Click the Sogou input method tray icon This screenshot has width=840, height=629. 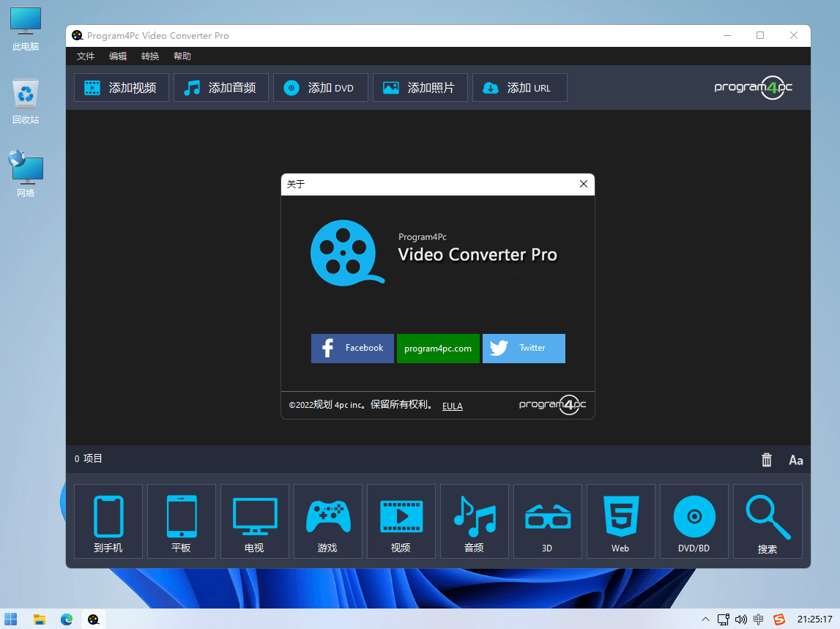[x=779, y=619]
